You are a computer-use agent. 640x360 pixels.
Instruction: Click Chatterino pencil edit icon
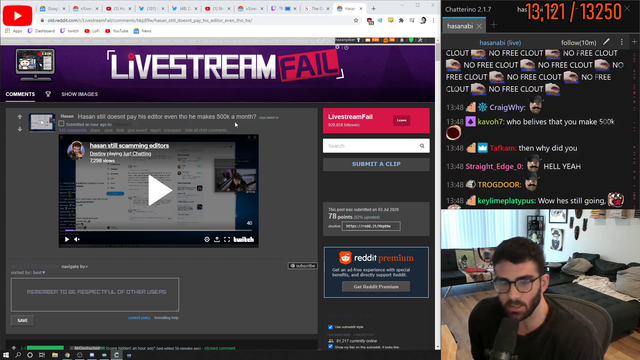[607, 42]
